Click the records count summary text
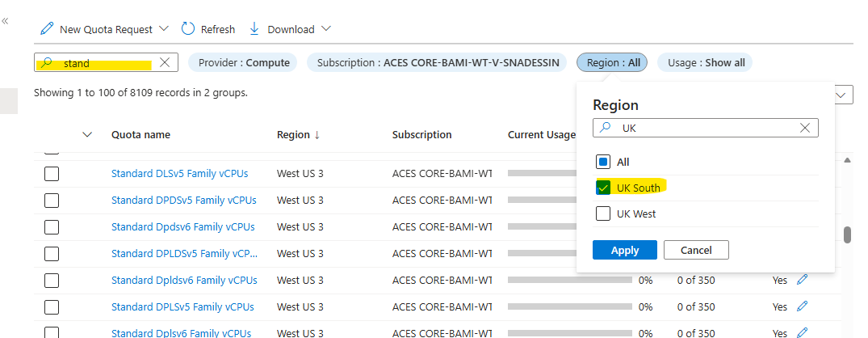 [x=140, y=92]
